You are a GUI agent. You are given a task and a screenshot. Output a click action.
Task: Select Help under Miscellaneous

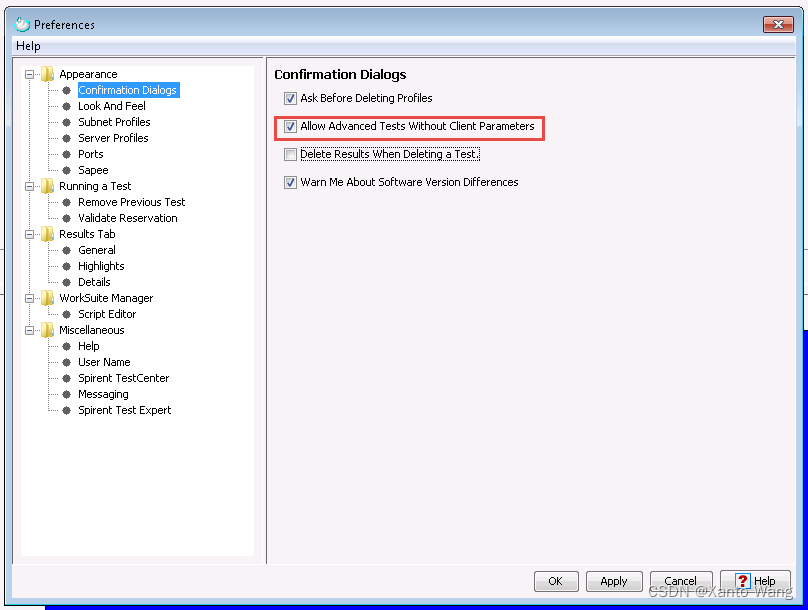click(x=89, y=346)
